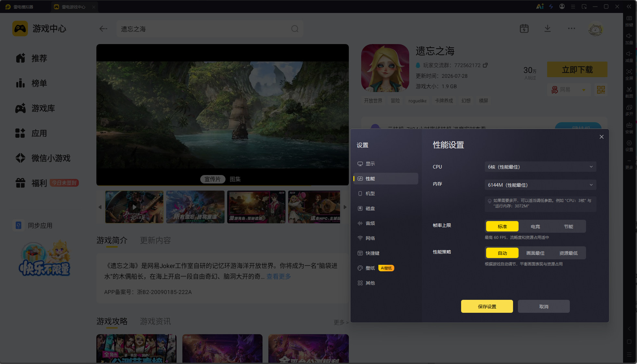Show the QR code download icon
Viewport: 637px width, 364px height.
601,90
